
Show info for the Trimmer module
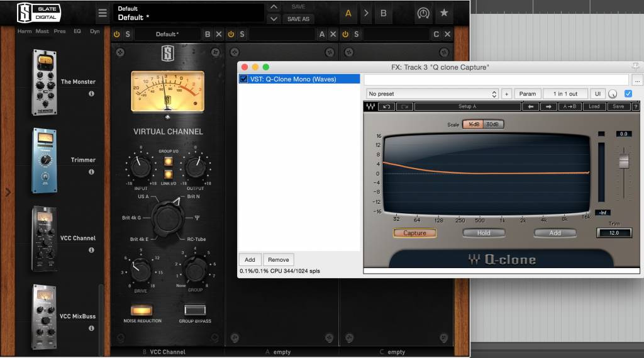pos(91,172)
